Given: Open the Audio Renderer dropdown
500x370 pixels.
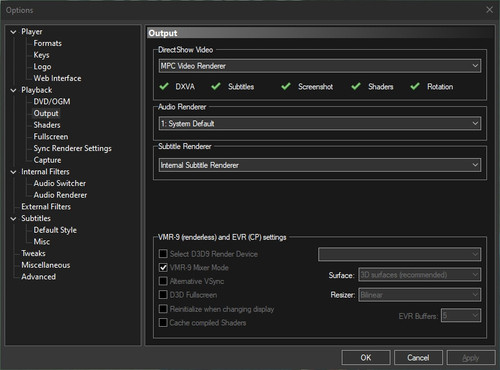Looking at the screenshot, I should [x=320, y=123].
